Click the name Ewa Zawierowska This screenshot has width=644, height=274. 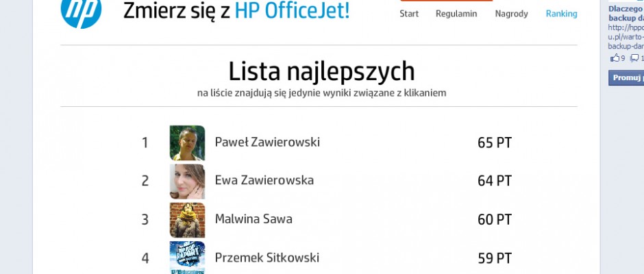[x=264, y=180]
